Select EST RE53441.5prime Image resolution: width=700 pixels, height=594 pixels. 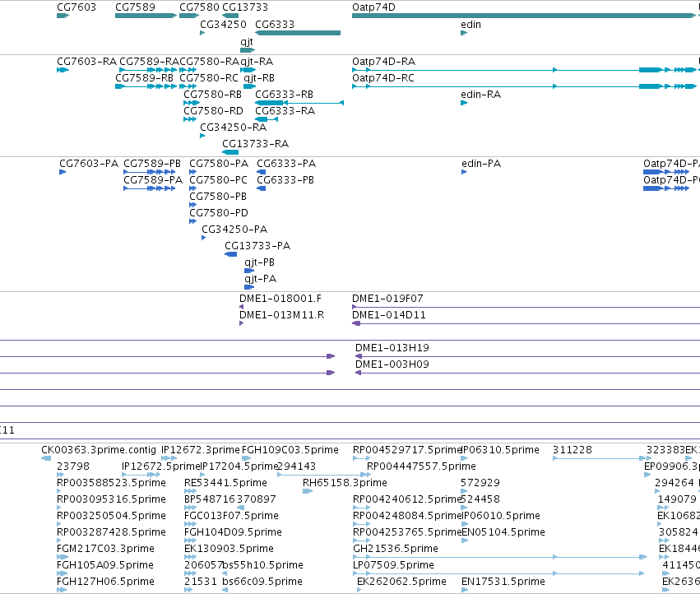tap(225, 483)
